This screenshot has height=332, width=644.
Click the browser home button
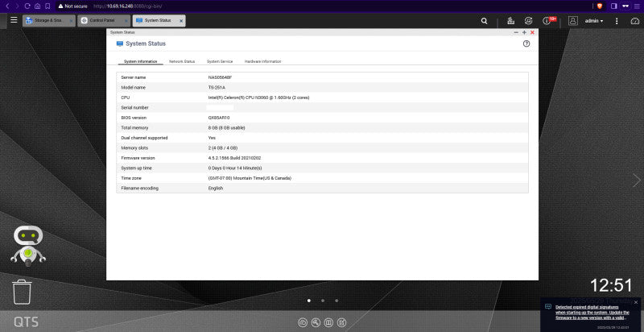(37, 6)
